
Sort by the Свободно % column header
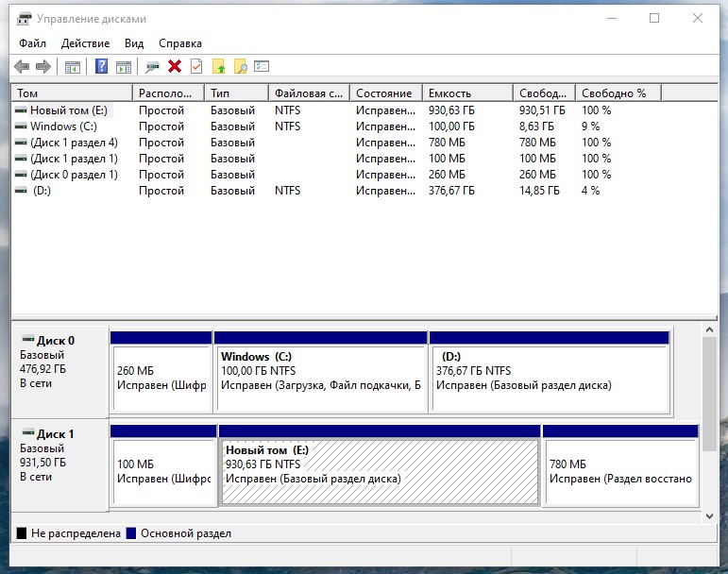tap(618, 93)
